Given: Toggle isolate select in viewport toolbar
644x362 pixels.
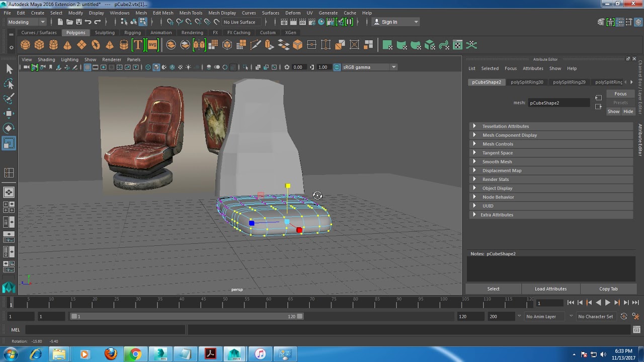Looking at the screenshot, I should 246,67.
